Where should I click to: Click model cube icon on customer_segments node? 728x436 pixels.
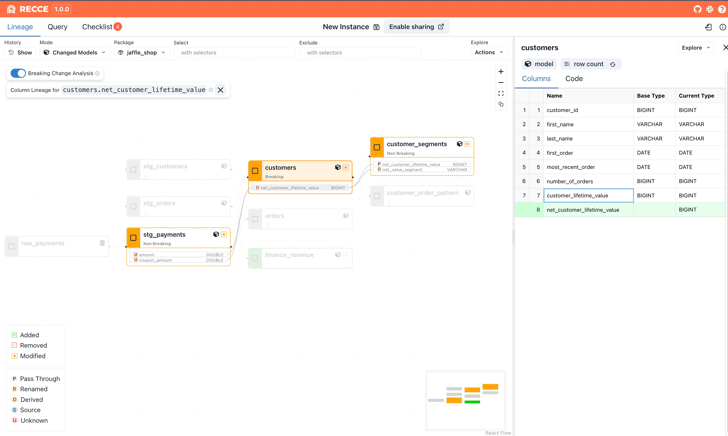[460, 144]
